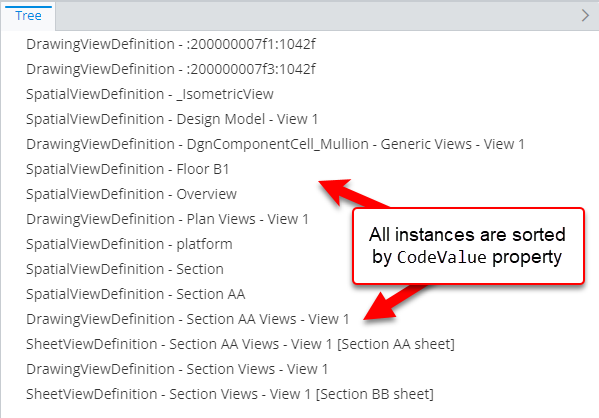
Task: Select DgnComponentCell_Mullion Generic Views item
Action: (275, 144)
